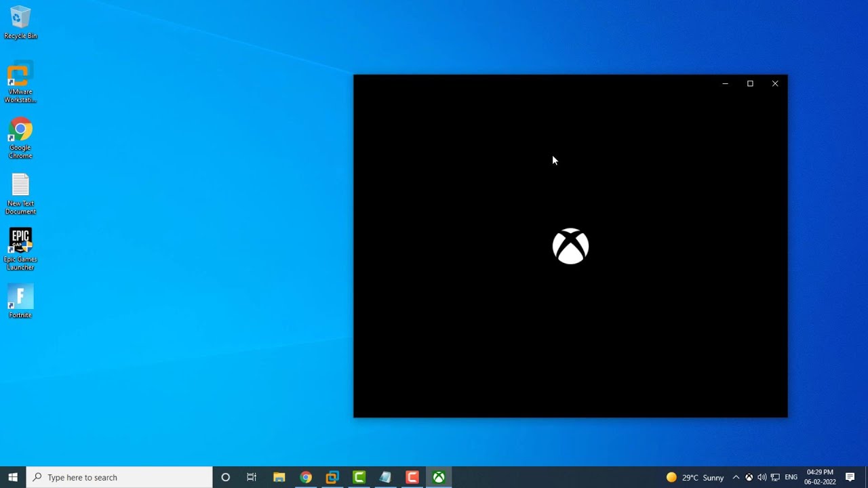This screenshot has width=868, height=488.
Task: Open File Explorer from the taskbar
Action: click(279, 477)
